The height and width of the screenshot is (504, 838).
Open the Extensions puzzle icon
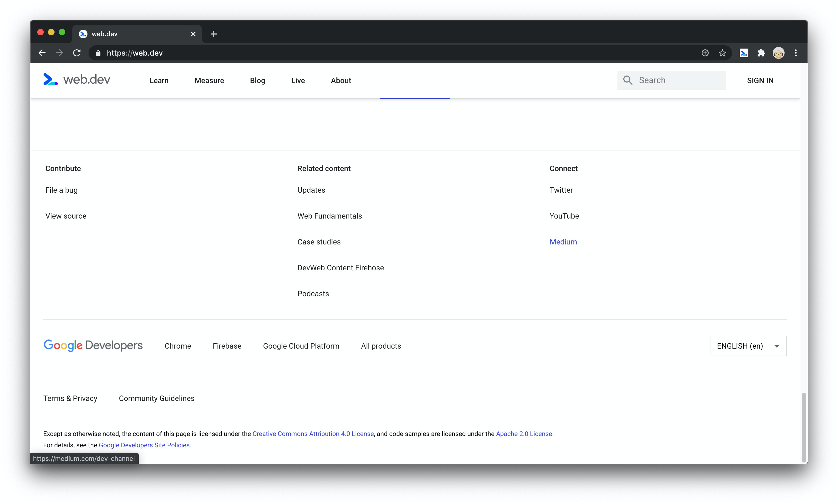click(x=761, y=53)
